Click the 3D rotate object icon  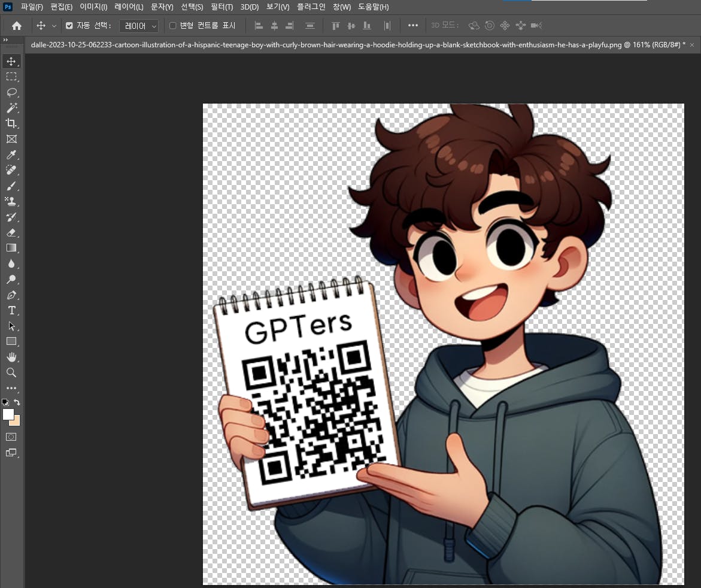click(x=474, y=26)
